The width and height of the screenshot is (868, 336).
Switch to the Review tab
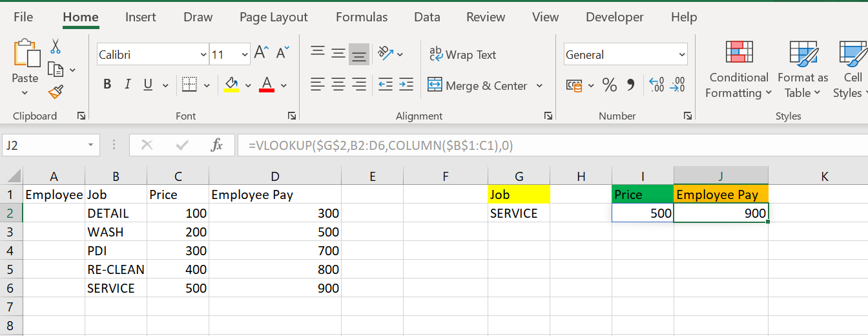[x=486, y=17]
